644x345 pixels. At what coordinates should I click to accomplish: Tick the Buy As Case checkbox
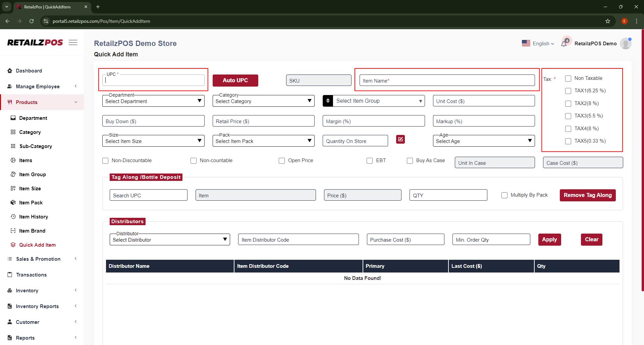(x=410, y=161)
